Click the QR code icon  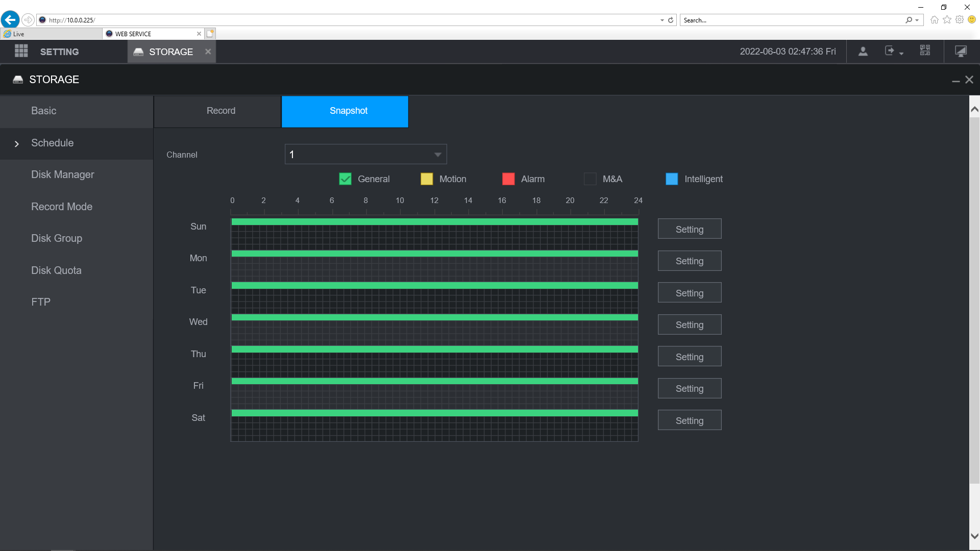925,51
